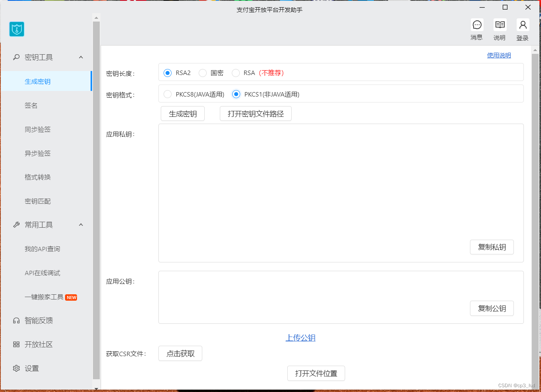Click the sidebar scroll up arrow
Image resolution: width=541 pixels, height=392 pixels.
pyautogui.click(x=96, y=18)
